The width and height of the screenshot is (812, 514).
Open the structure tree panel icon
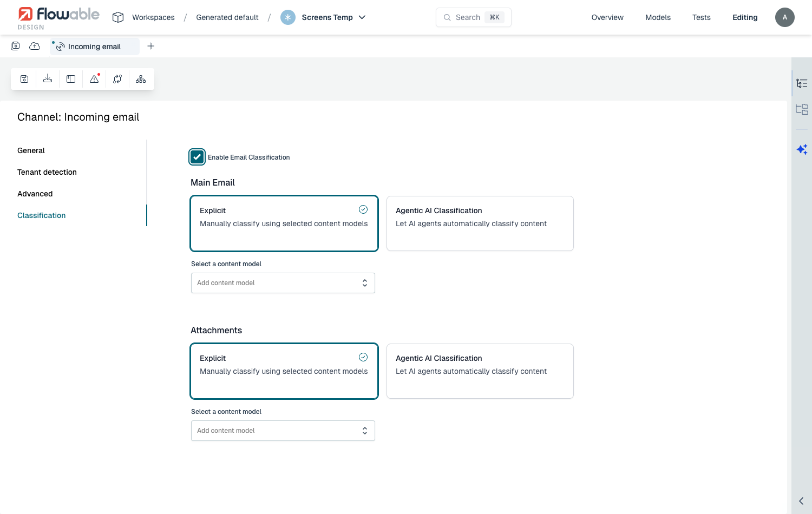802,83
